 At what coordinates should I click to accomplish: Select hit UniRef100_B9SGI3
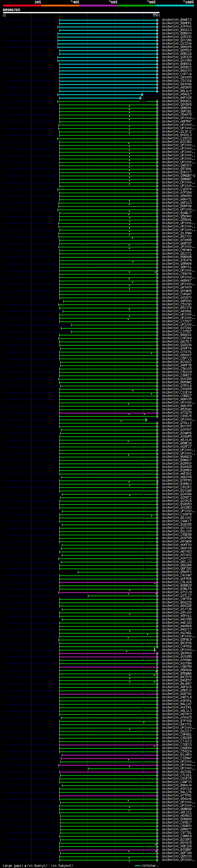click(x=177, y=30)
